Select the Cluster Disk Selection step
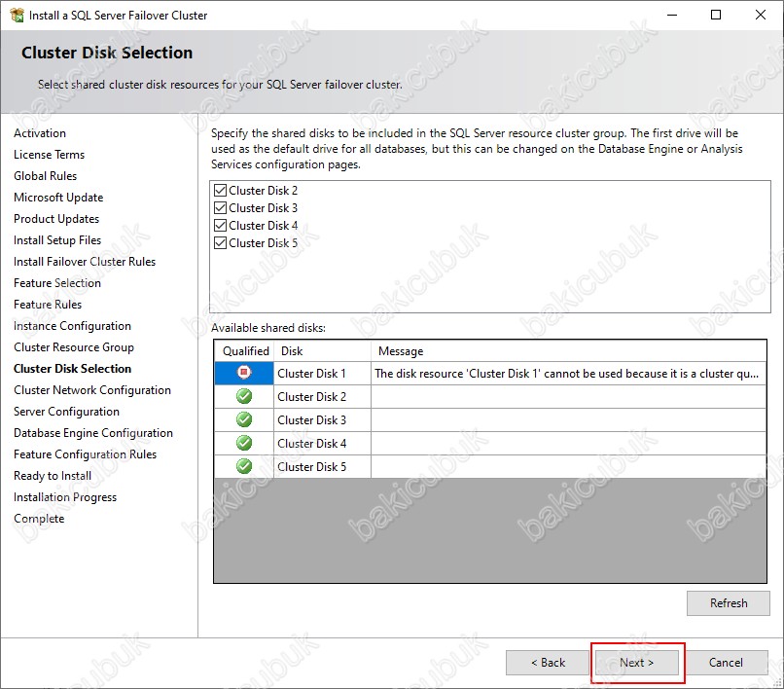 point(73,369)
